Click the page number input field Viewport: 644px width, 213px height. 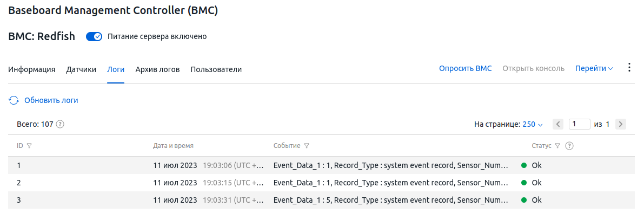point(580,124)
